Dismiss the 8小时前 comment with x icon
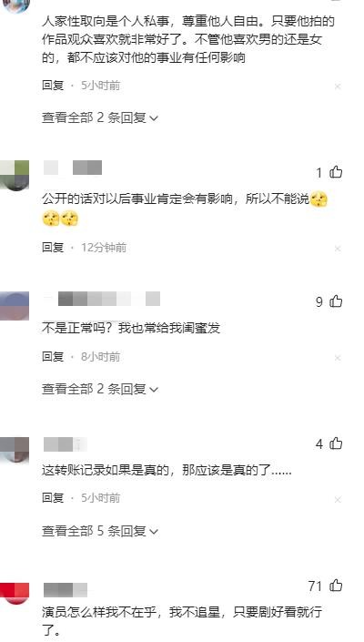The height and width of the screenshot is (642, 364). [x=338, y=358]
